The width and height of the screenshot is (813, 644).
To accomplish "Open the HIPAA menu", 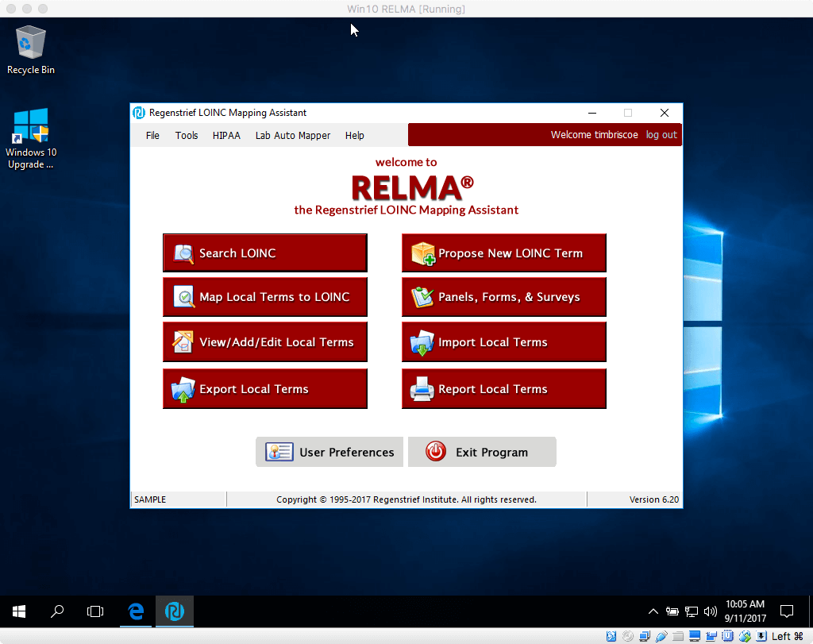I will 226,135.
